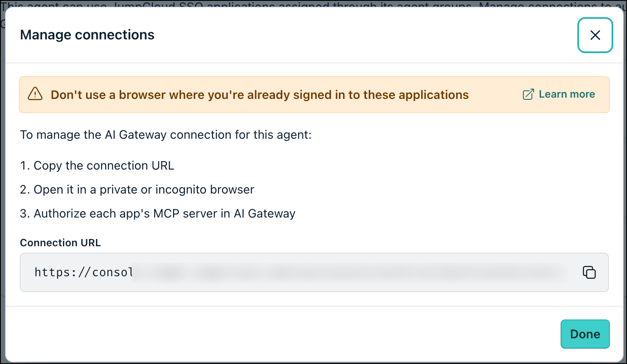Click step 1 Copy the connection URL
This screenshot has height=364, width=627.
point(97,166)
